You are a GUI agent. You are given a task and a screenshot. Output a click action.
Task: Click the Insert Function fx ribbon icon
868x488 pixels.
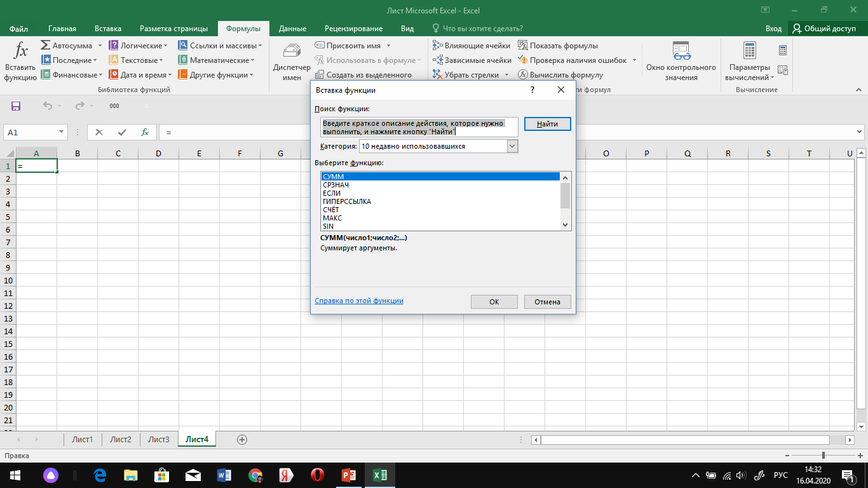[21, 51]
